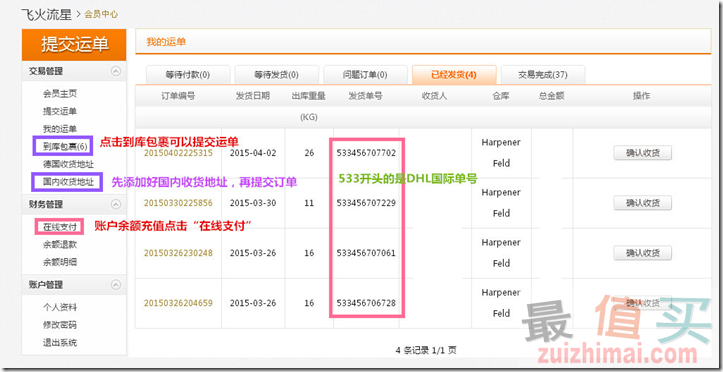723x372 pixels.
Task: Click tracking number 533456707702
Action: [x=366, y=153]
